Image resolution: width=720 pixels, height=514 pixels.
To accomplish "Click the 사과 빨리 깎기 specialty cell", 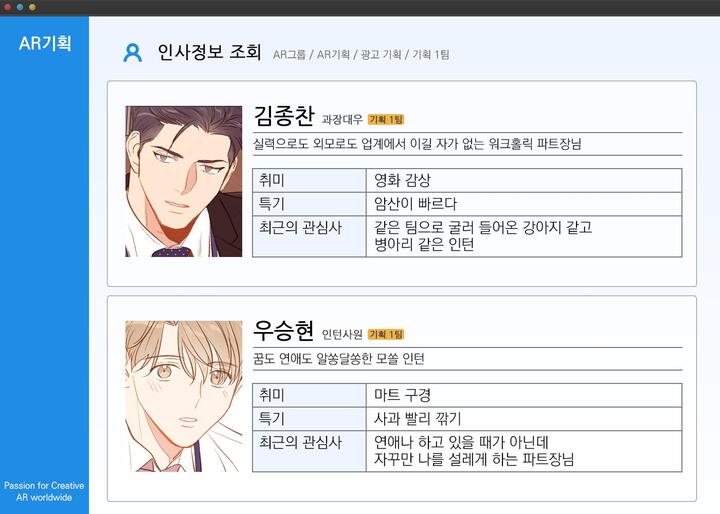I will click(x=524, y=418).
